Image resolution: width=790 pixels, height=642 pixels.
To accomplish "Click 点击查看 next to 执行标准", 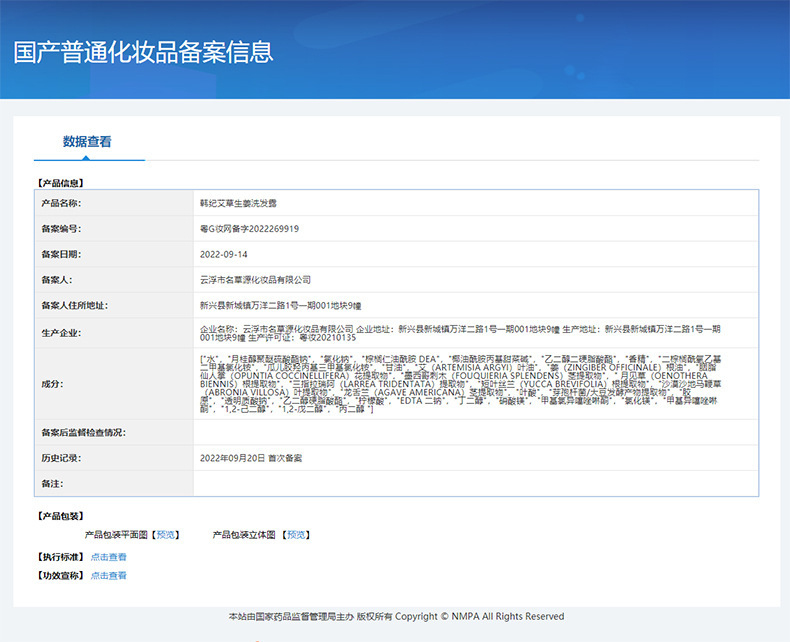I will pyautogui.click(x=109, y=557).
